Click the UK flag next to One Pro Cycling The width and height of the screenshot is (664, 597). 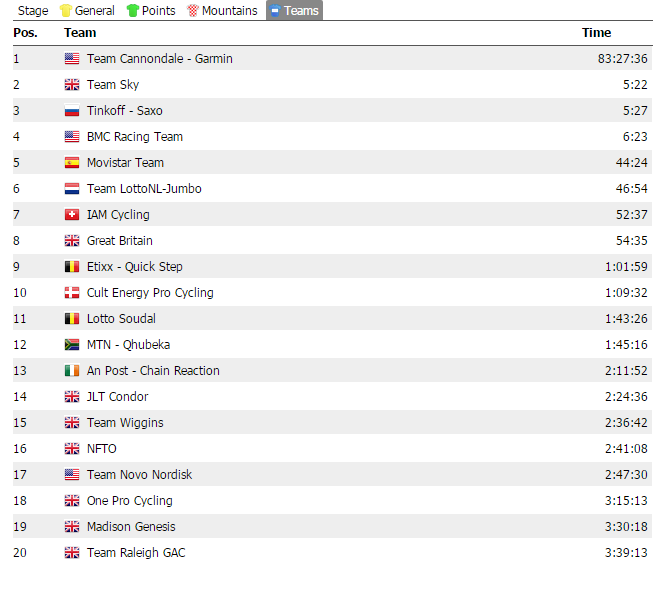click(72, 500)
